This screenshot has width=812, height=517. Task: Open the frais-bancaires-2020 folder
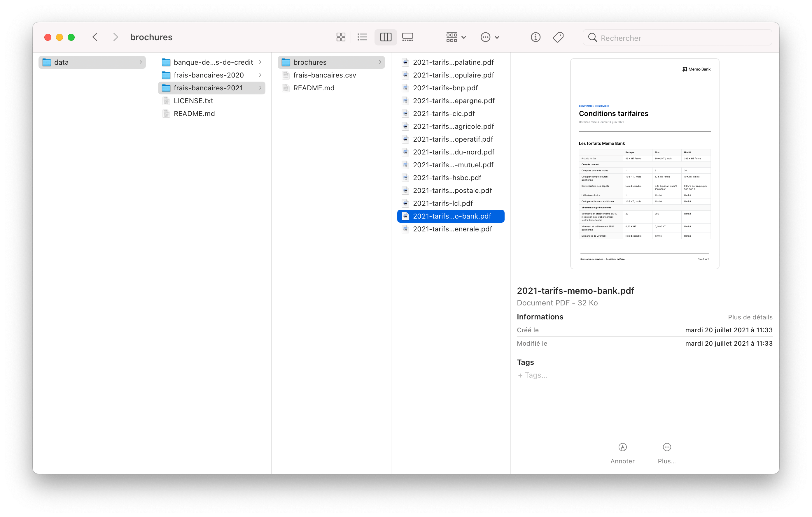211,75
